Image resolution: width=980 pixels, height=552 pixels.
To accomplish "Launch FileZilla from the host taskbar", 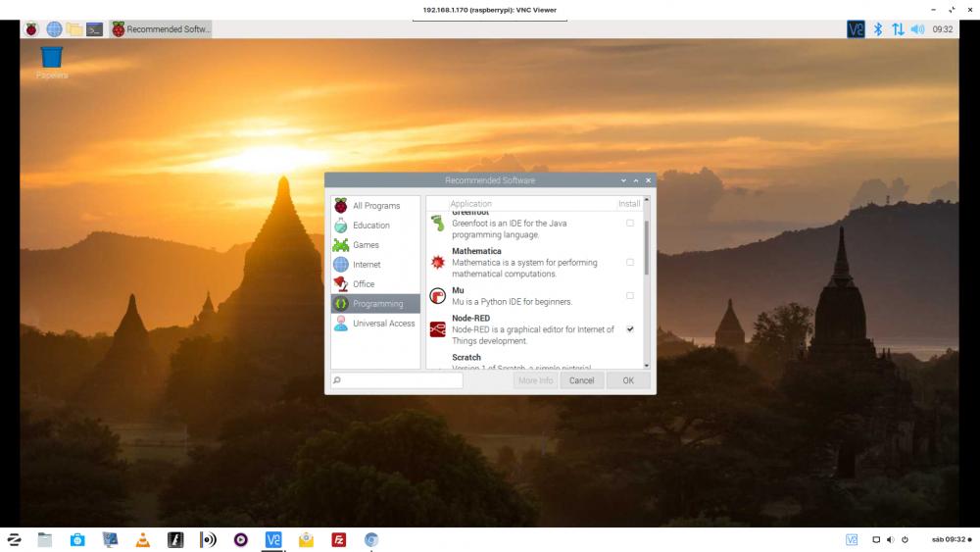I will (x=339, y=540).
